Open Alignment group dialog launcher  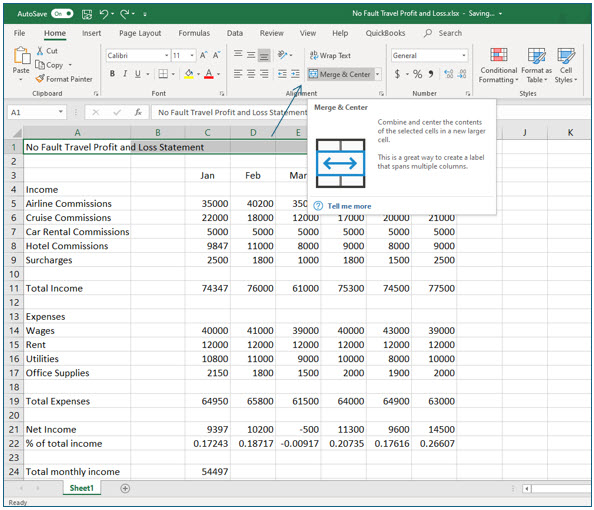[381, 93]
